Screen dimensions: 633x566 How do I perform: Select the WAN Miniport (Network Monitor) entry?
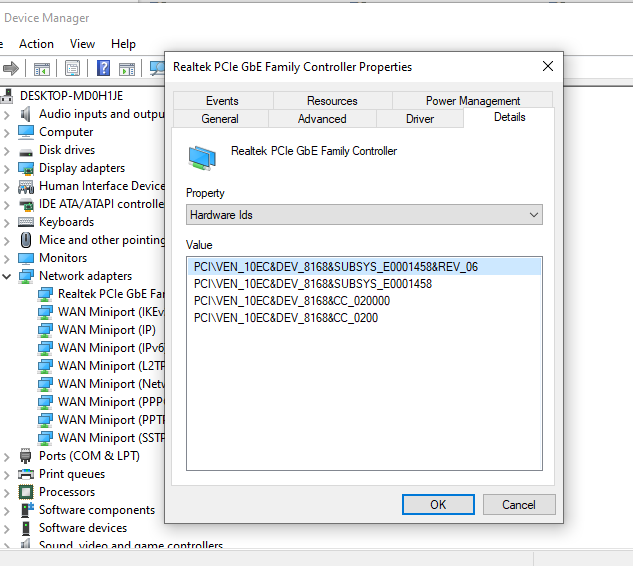point(111,384)
